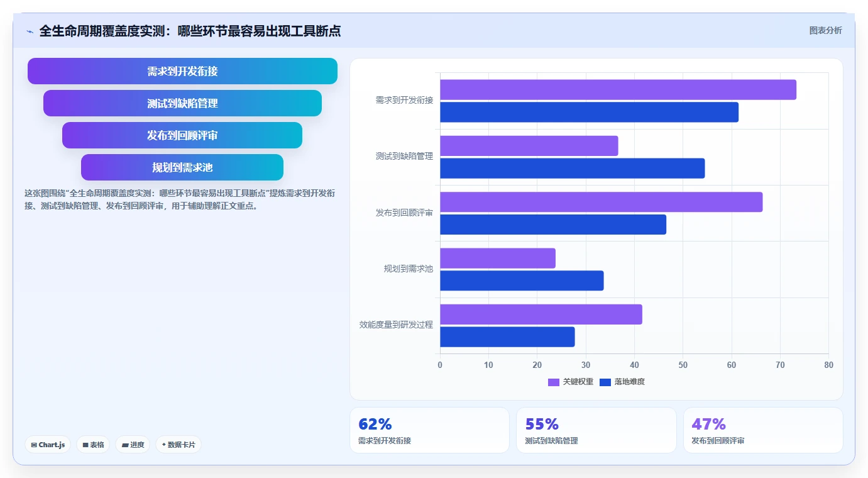868x478 pixels.
Task: Click the purple 关键权重 bar for 需求到开发衔接
Action: pyautogui.click(x=618, y=90)
